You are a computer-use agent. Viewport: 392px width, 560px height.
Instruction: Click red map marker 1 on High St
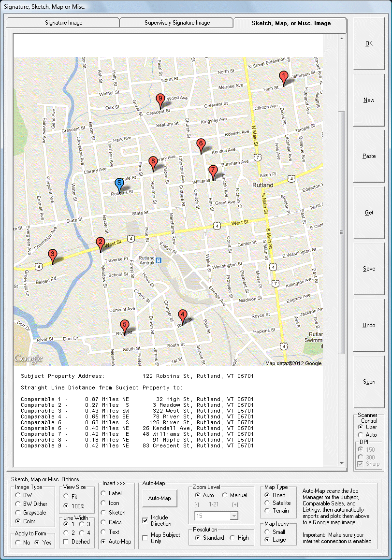(x=283, y=78)
